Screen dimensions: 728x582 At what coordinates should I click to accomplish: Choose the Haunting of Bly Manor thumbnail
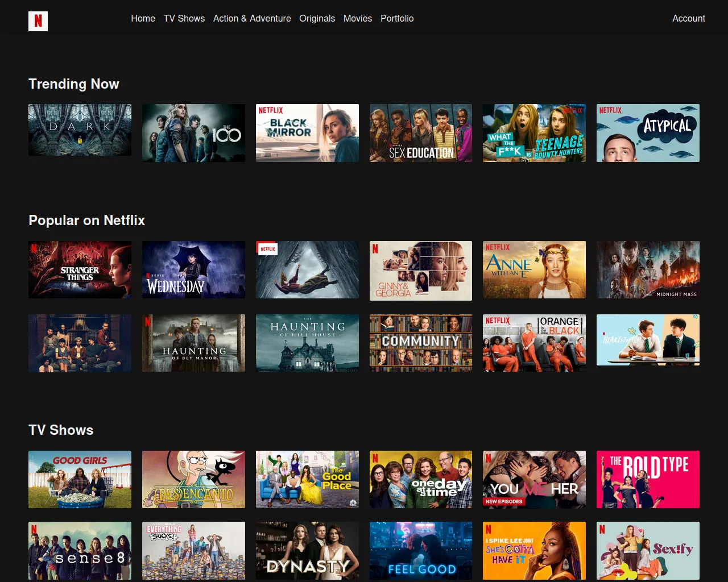coord(193,343)
